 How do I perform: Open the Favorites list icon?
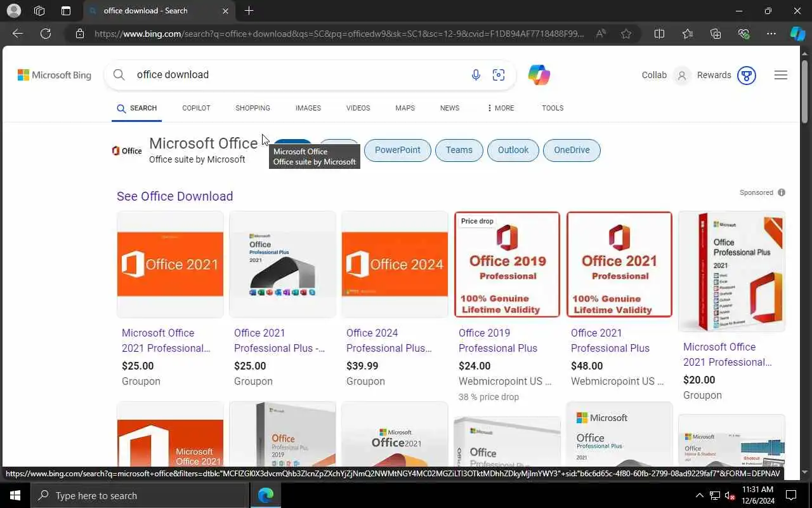pos(688,34)
